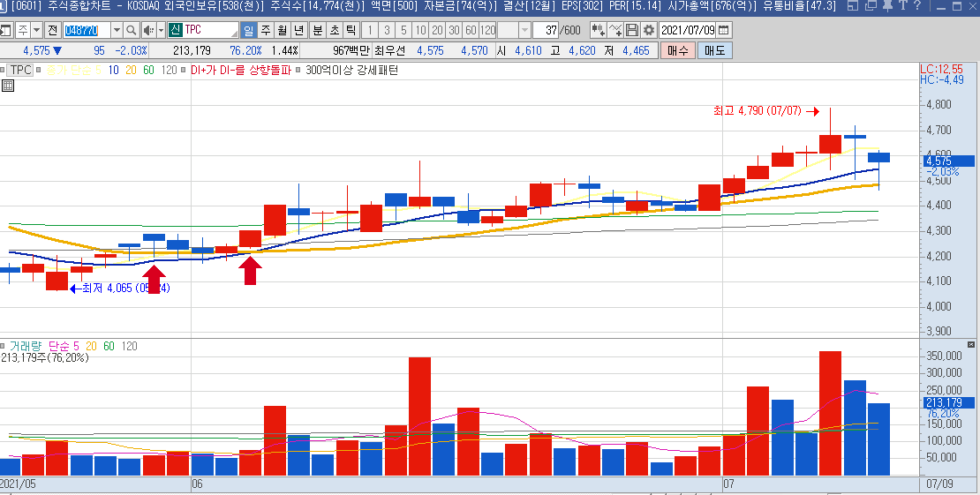Select the 5 interval button
The height and width of the screenshot is (495, 980).
[x=403, y=30]
